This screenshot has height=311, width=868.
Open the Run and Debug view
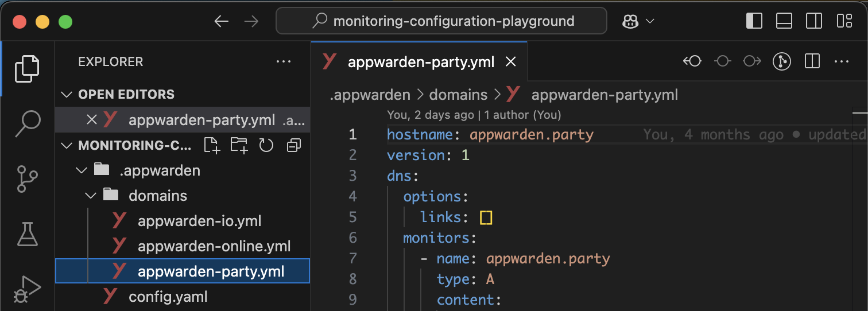27,289
